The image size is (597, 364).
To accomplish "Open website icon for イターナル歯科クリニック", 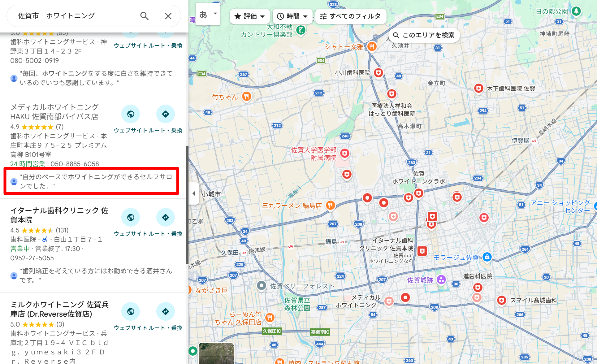I will [131, 217].
